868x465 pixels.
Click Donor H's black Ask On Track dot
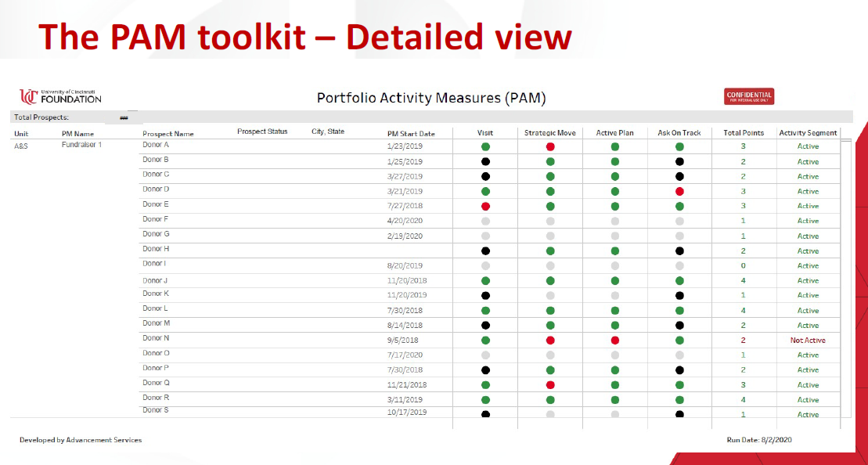tap(679, 251)
